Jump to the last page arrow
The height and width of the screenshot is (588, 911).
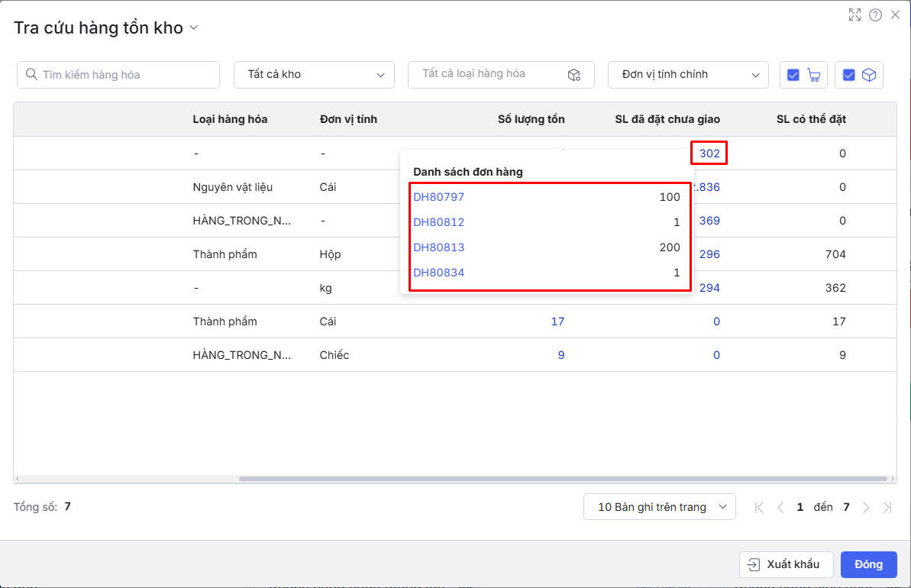pos(887,507)
